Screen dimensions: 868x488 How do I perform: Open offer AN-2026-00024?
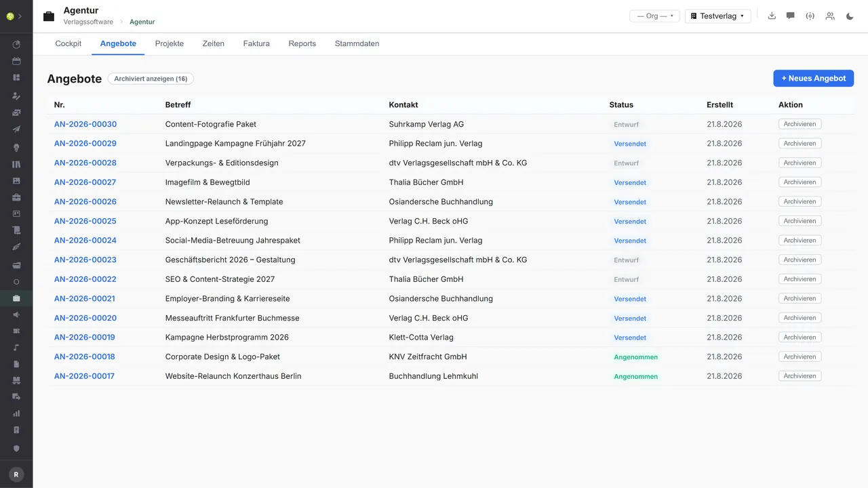[85, 241]
